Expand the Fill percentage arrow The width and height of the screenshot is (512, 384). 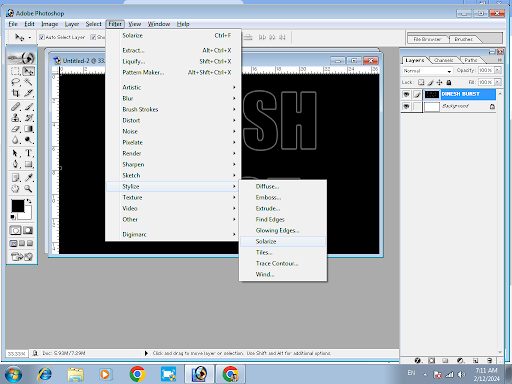(497, 82)
